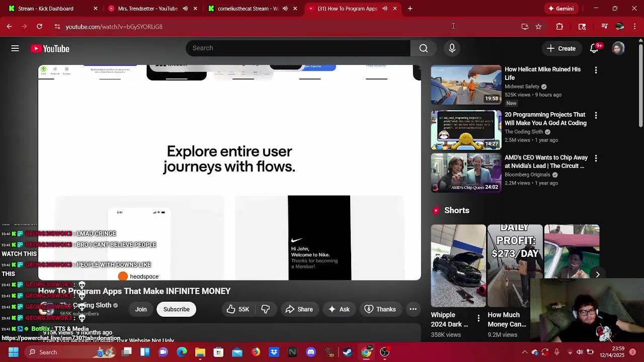
Task: Dislike the video with thumbs down
Action: pos(265,309)
